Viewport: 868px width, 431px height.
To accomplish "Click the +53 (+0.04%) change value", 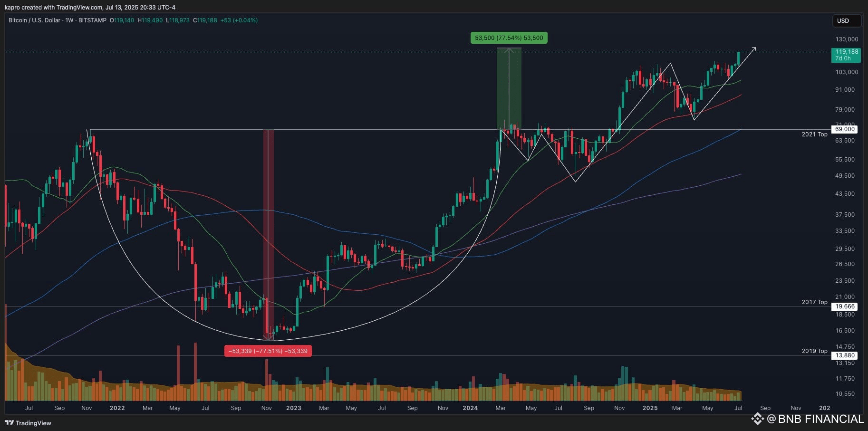I will (239, 20).
